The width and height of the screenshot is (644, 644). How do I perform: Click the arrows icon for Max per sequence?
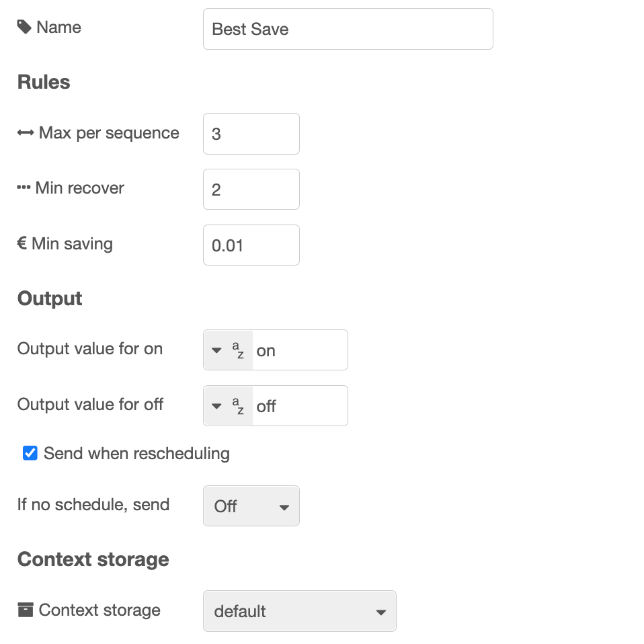(26, 132)
